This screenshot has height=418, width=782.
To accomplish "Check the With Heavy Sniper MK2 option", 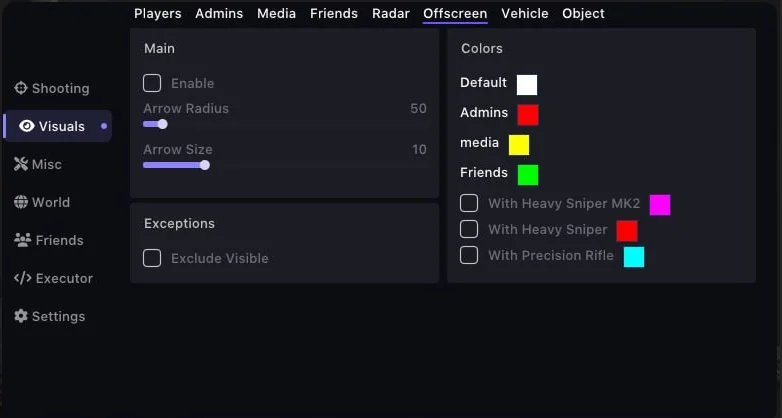I will (x=469, y=203).
